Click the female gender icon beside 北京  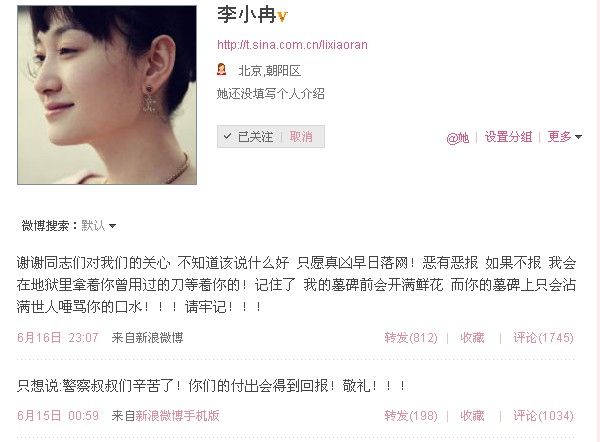click(221, 69)
